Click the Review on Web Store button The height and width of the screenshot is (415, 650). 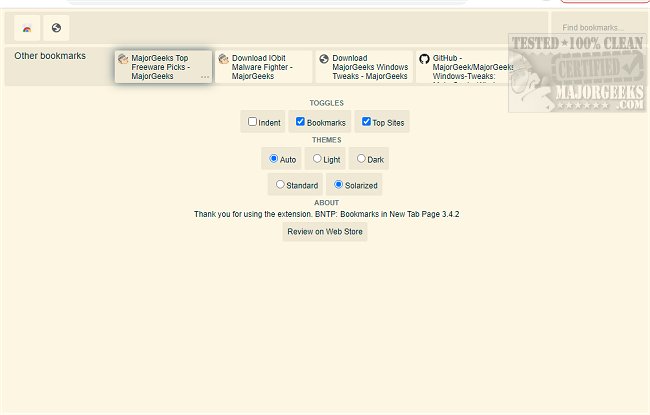[x=325, y=232]
